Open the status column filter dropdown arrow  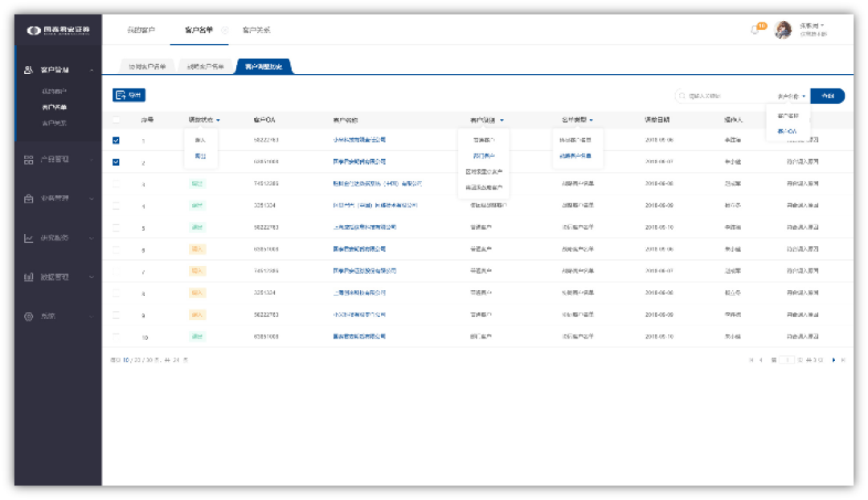pos(218,120)
